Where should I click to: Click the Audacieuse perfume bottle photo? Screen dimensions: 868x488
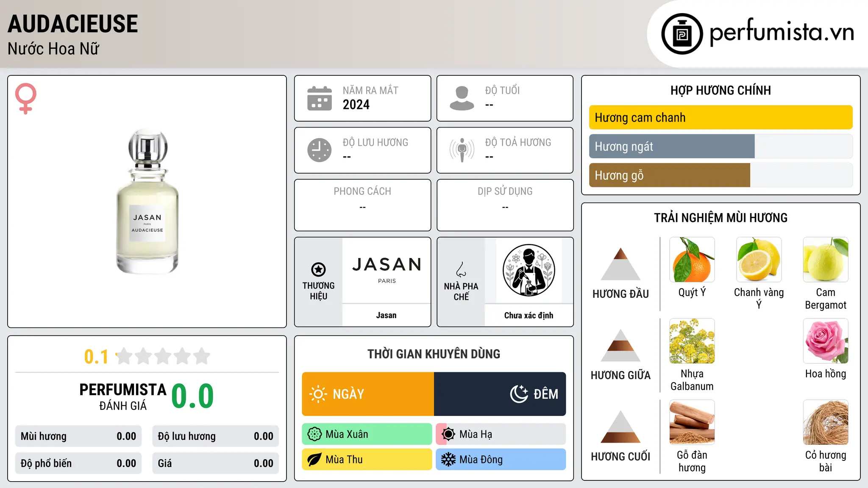click(147, 202)
